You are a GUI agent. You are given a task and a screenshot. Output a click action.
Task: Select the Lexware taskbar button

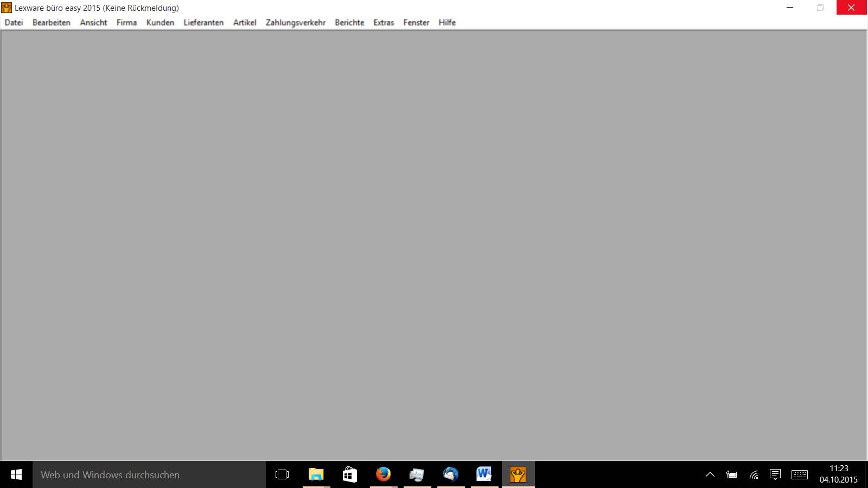[x=518, y=474]
